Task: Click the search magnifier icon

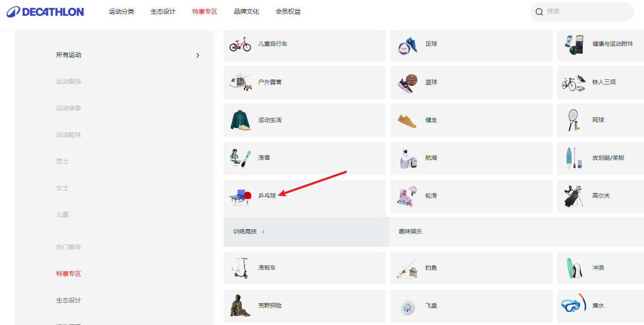Action: 539,12
